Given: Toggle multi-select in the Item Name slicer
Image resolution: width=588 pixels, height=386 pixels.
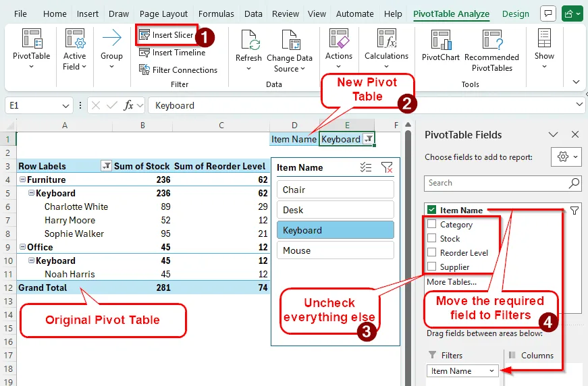Looking at the screenshot, I should point(366,167).
